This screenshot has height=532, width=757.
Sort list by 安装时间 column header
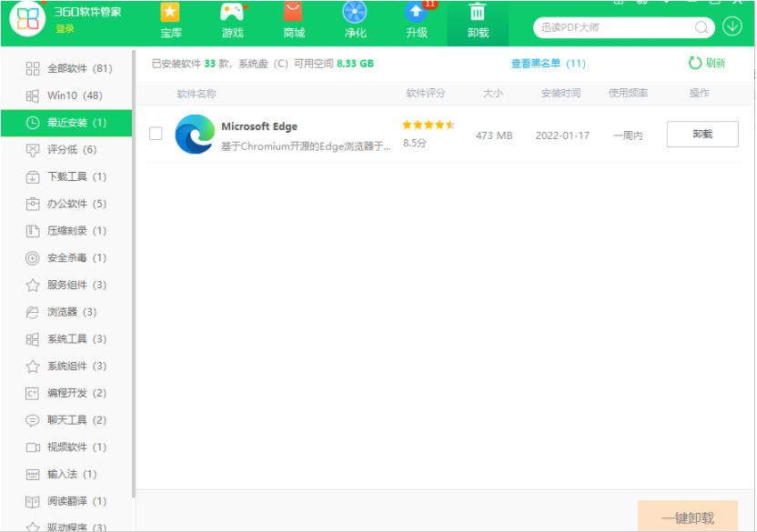(561, 94)
